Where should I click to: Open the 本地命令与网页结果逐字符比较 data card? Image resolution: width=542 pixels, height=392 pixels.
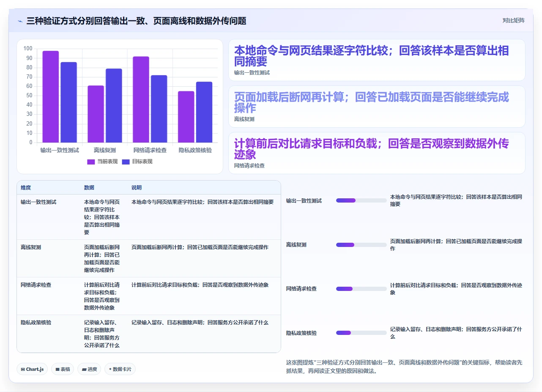pyautogui.click(x=377, y=60)
